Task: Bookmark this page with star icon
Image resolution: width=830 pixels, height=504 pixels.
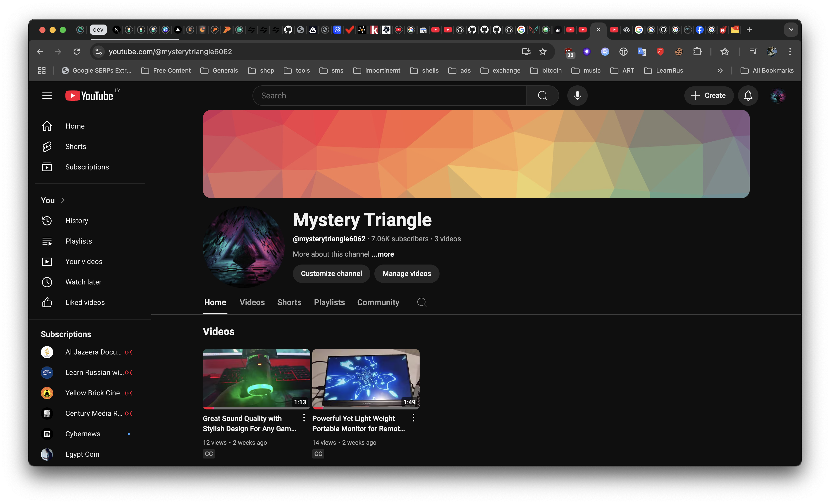Action: coord(543,52)
